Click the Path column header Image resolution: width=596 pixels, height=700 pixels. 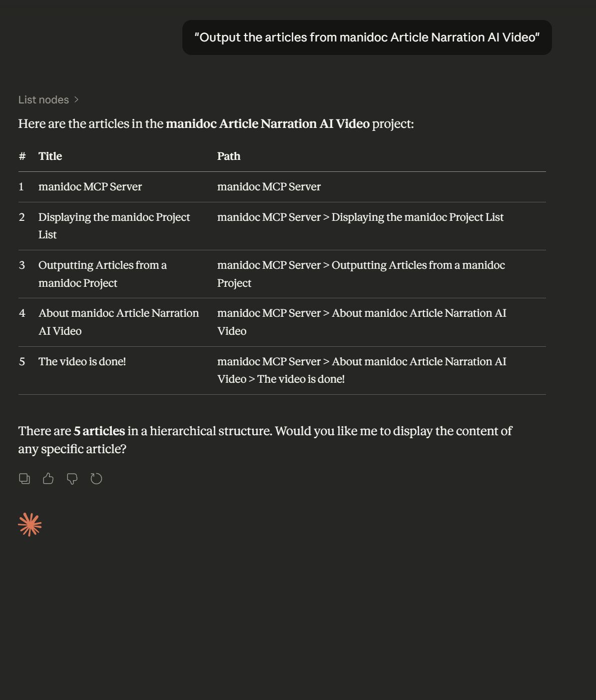click(x=228, y=156)
